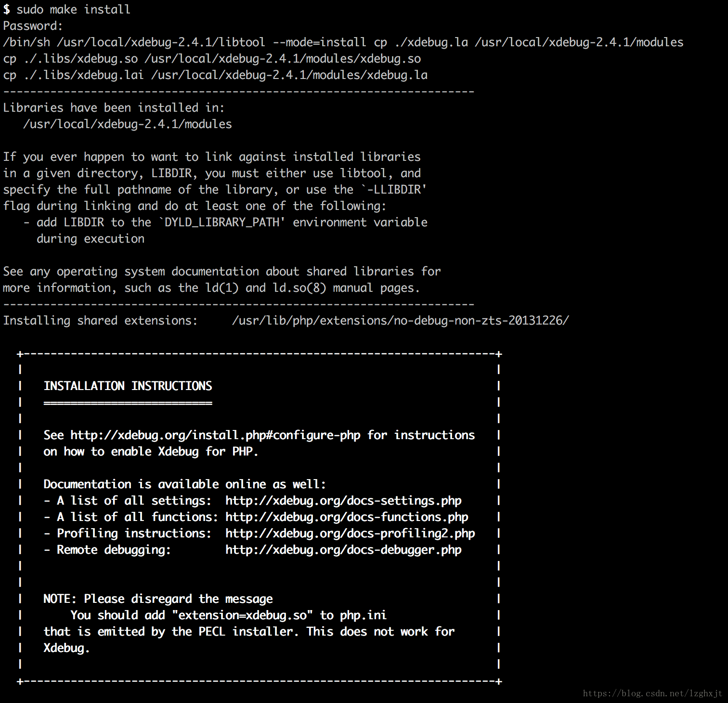Click the indented '/usr/local/xdebug-2.4.1/modules' path line

coord(128,124)
